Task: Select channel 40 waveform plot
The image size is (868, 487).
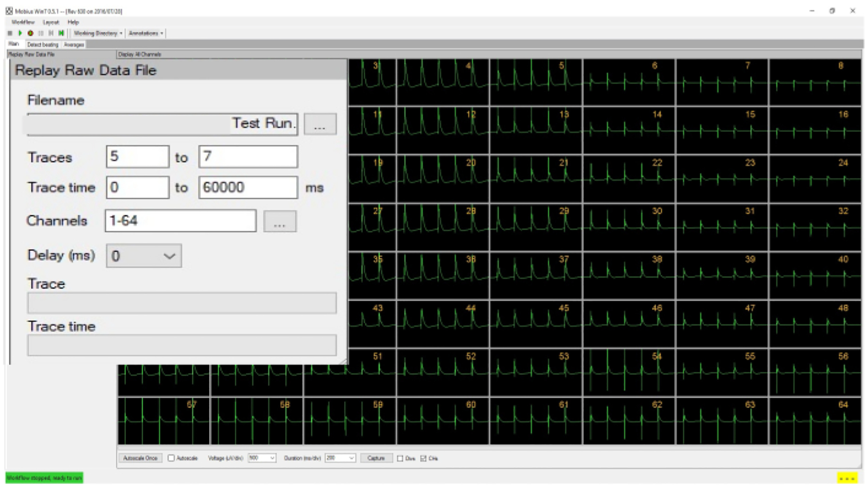Action: click(x=815, y=275)
